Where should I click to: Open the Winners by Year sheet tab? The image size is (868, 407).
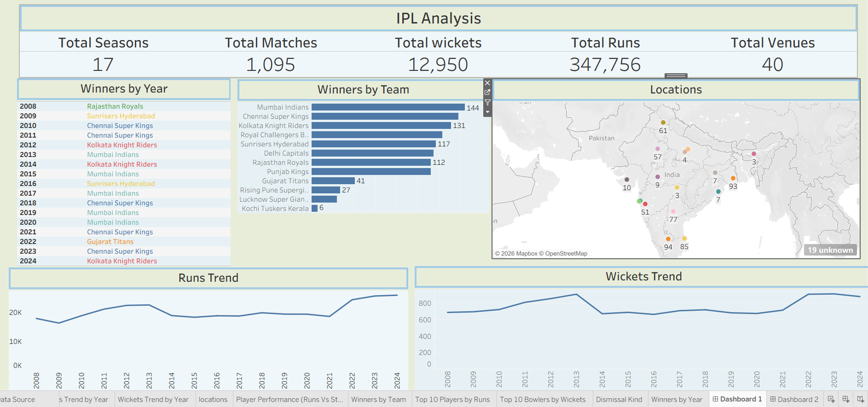tap(677, 399)
